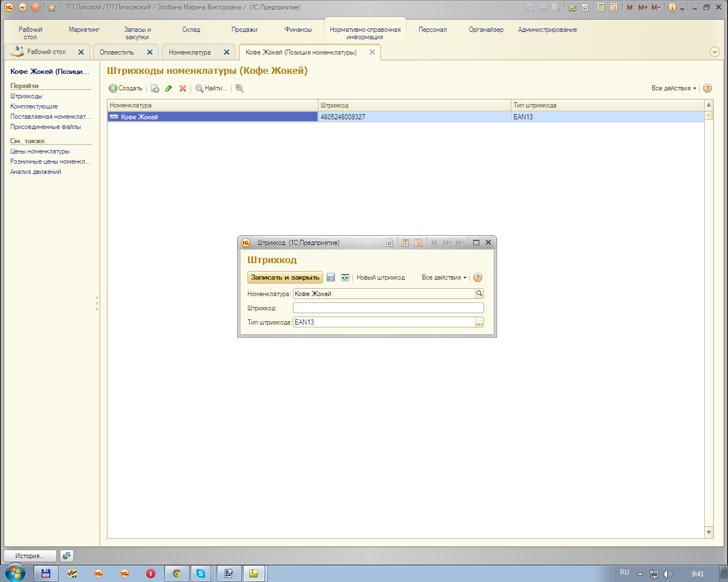The width and height of the screenshot is (728, 582).
Task: Click the help icon in list toolbar
Action: pos(708,88)
